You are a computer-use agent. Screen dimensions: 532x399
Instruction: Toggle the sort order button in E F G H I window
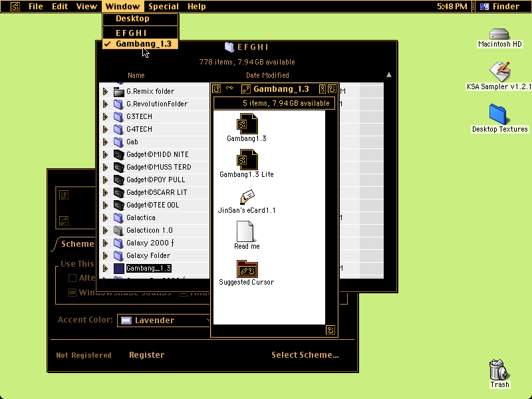[x=389, y=75]
